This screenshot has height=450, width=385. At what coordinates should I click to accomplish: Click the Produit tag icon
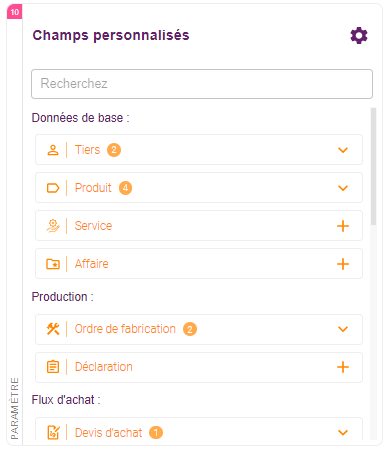[53, 188]
